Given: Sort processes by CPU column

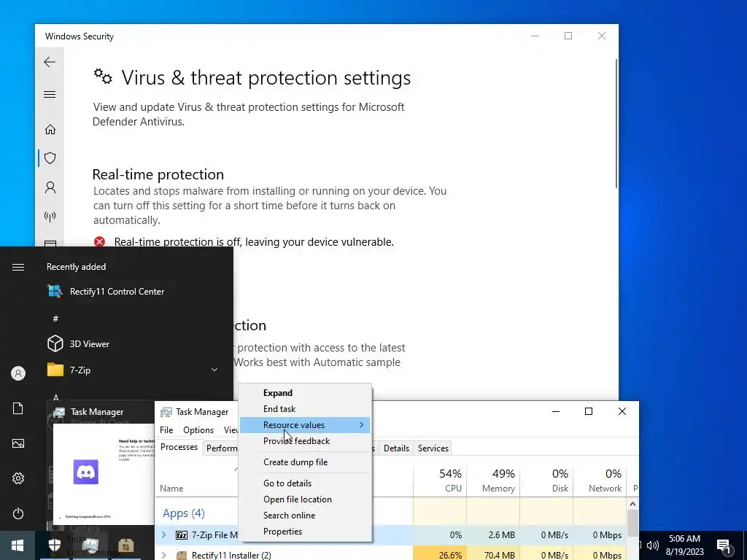Looking at the screenshot, I should (440, 481).
